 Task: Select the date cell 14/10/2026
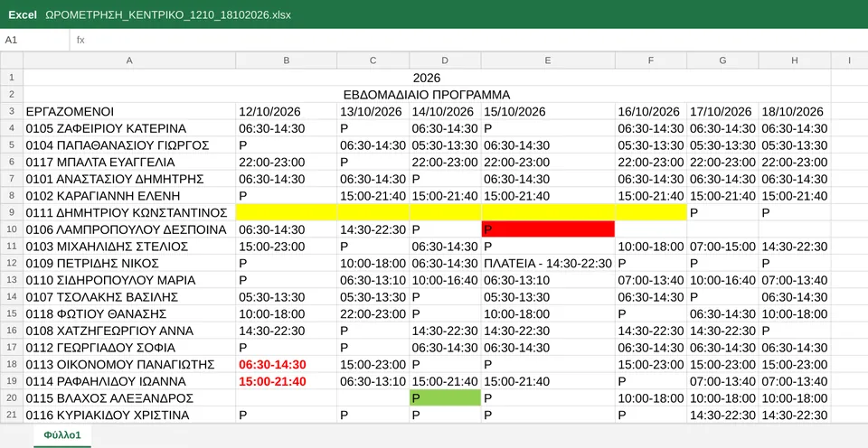[446, 111]
